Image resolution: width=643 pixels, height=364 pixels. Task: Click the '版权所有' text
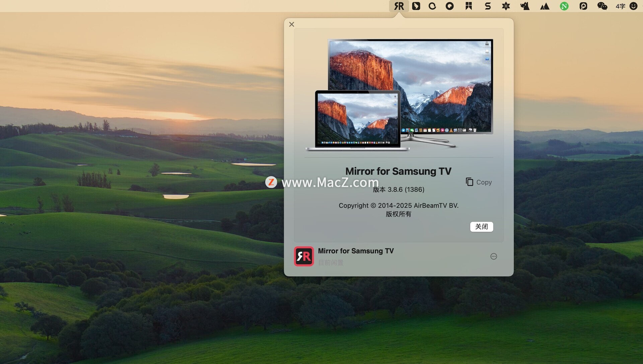click(x=399, y=214)
